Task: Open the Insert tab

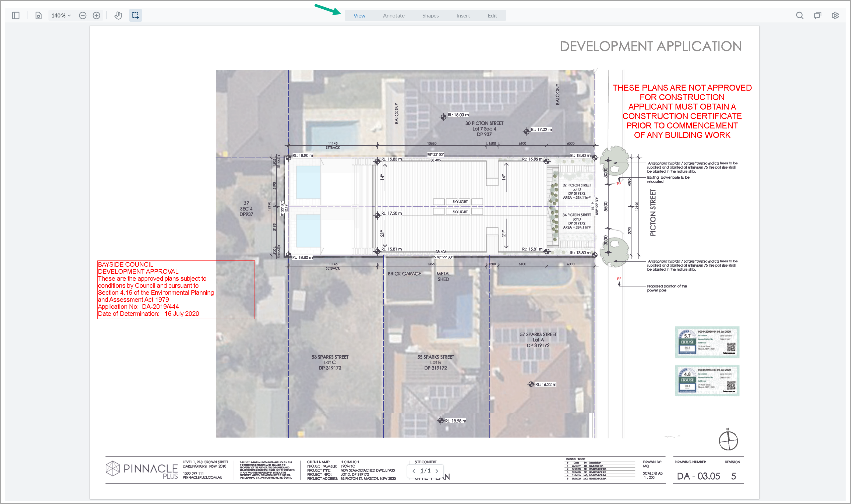Action: [463, 15]
